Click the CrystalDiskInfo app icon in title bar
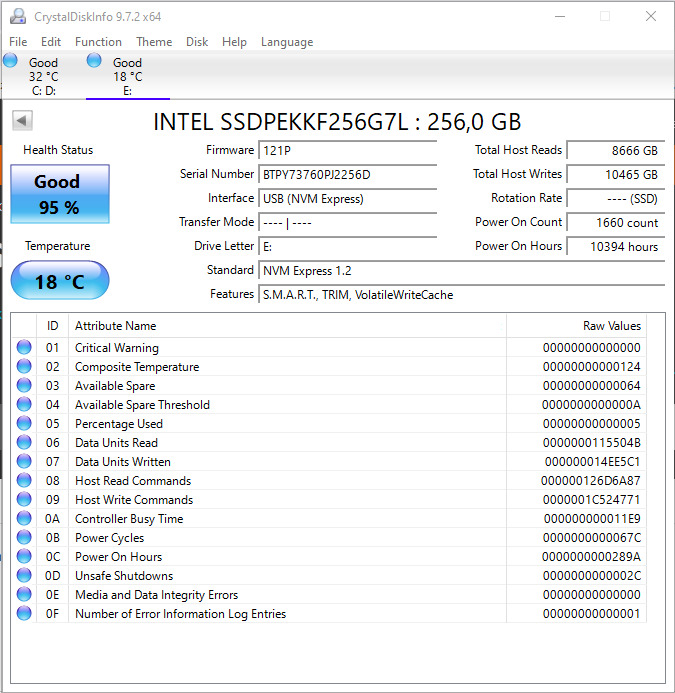 (18, 16)
